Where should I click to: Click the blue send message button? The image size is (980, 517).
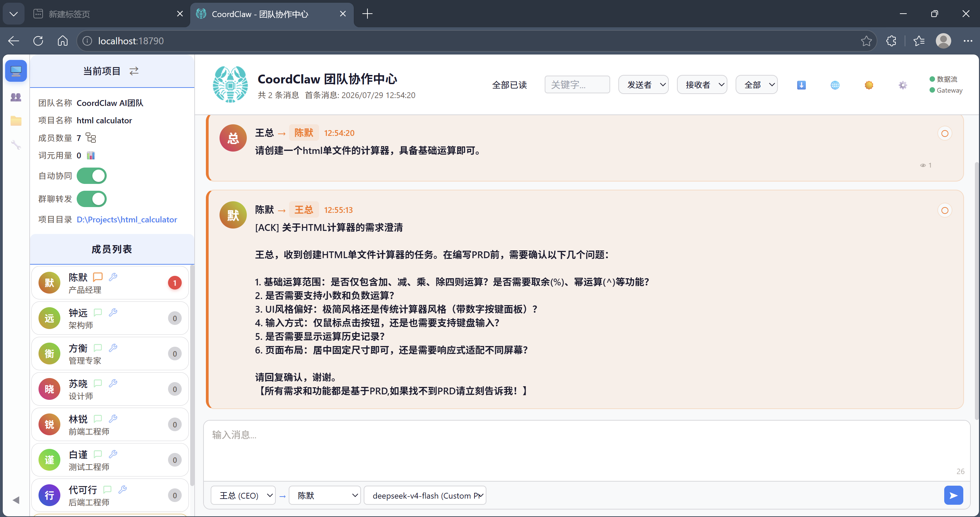pyautogui.click(x=953, y=495)
